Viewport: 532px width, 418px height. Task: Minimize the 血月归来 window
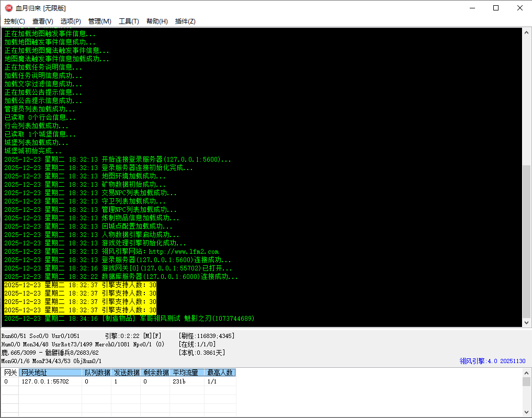coord(471,8)
